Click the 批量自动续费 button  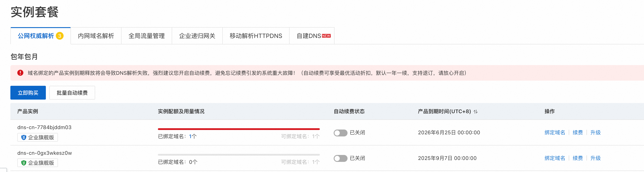[72, 93]
